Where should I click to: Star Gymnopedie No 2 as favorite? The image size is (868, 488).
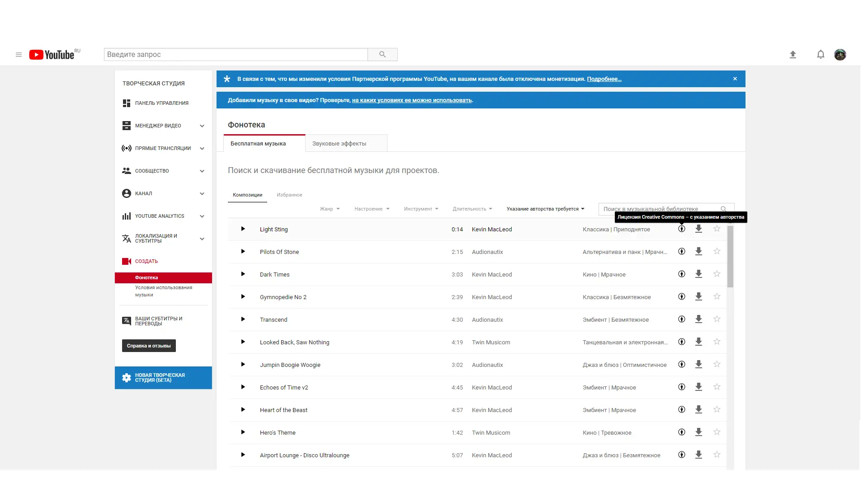(717, 297)
